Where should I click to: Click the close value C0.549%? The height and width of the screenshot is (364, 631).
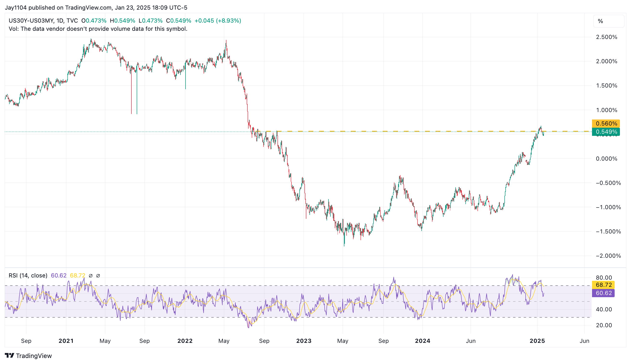[x=179, y=20]
